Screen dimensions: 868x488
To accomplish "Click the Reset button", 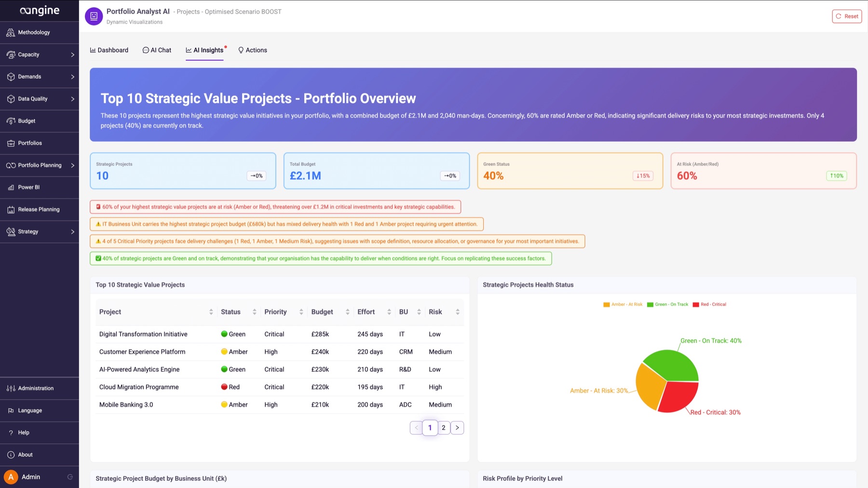I will click(847, 16).
